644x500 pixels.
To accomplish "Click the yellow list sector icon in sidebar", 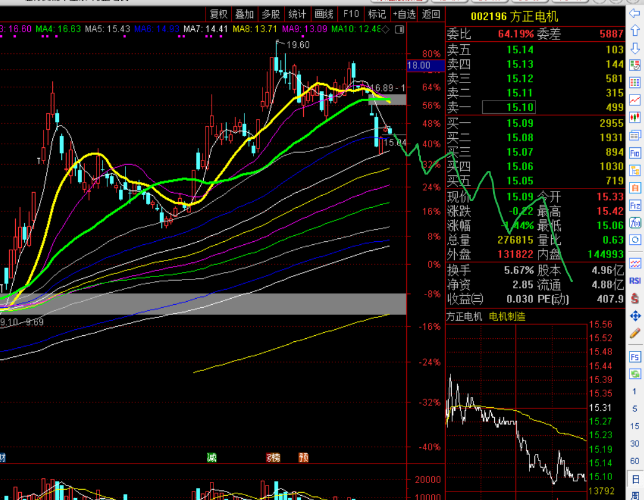I will click(635, 170).
